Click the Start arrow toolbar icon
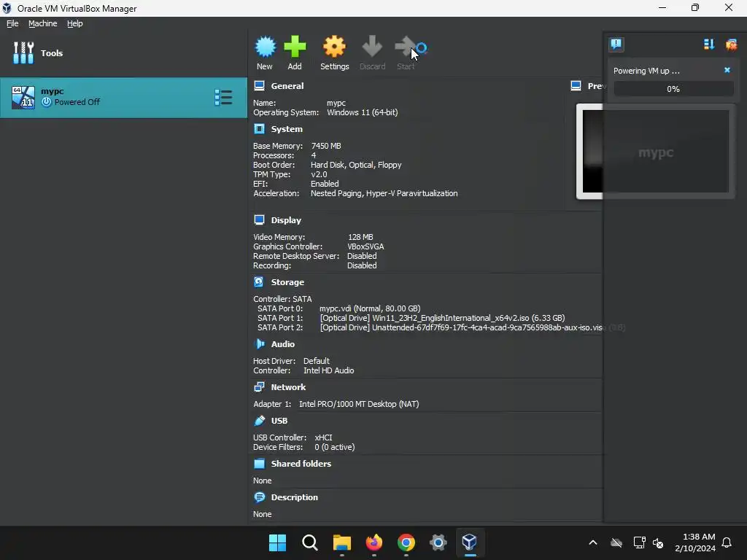Viewport: 747px width, 560px height. [x=406, y=47]
